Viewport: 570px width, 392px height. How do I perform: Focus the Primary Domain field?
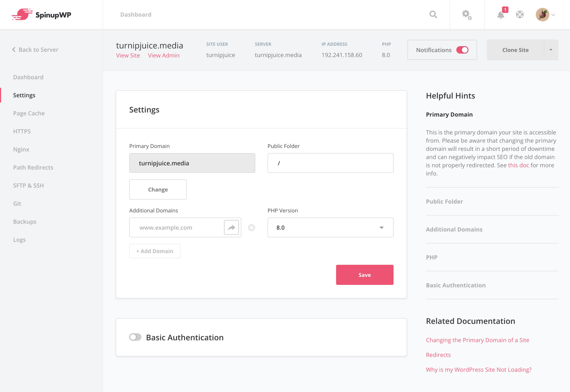tap(192, 163)
